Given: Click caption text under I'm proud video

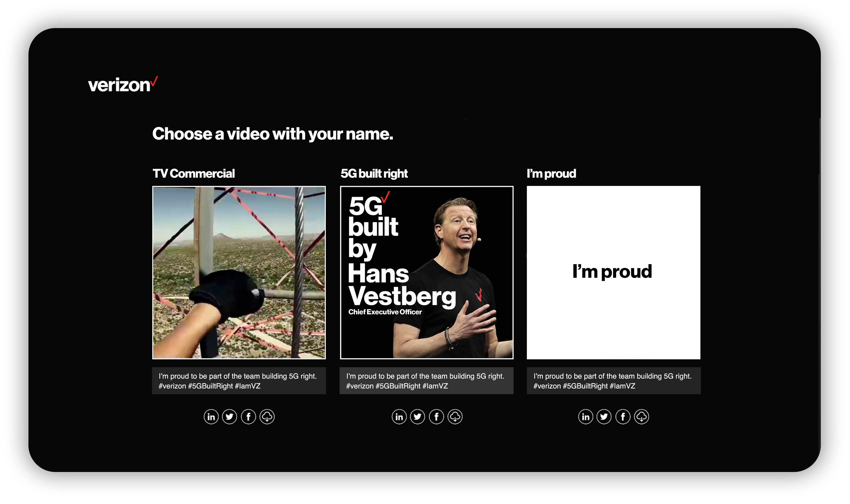Looking at the screenshot, I should [614, 381].
